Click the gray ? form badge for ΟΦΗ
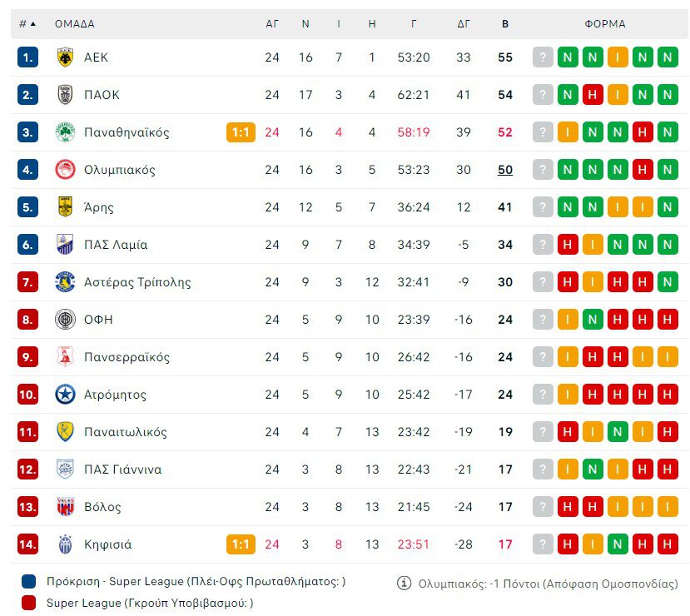This screenshot has width=690, height=616. 543,320
